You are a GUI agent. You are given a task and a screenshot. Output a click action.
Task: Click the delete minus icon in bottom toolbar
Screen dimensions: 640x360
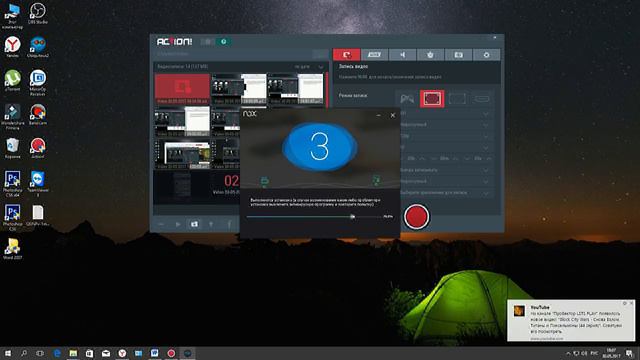tap(161, 224)
